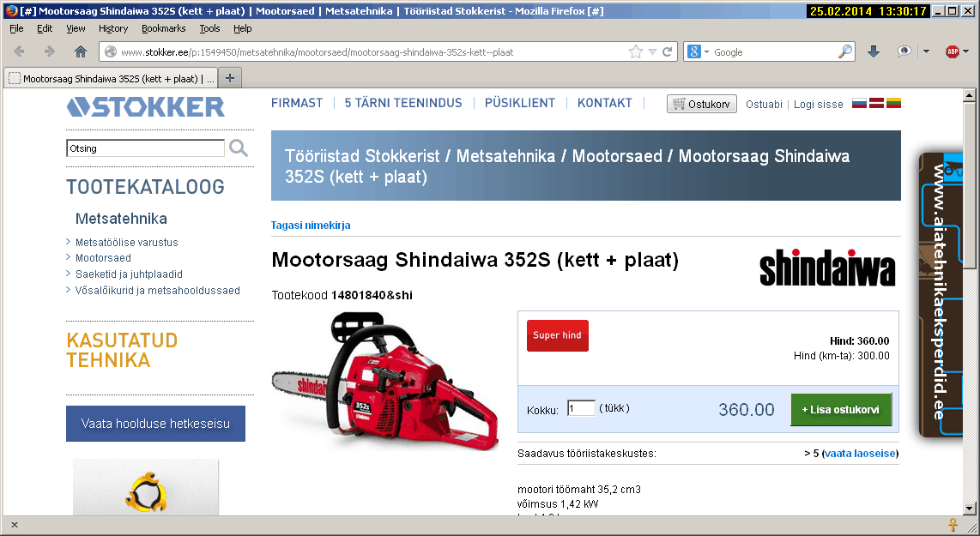Close the status bar with the x icon
Image resolution: width=980 pixels, height=536 pixels.
[15, 526]
